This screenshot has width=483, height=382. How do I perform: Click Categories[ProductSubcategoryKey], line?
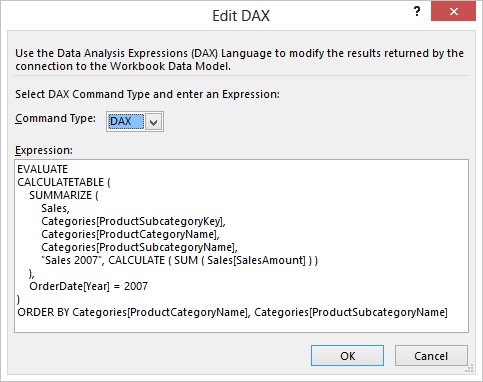[133, 221]
